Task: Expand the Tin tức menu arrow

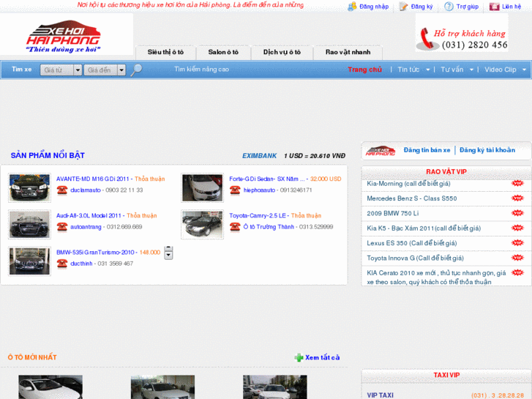Action: (427, 70)
